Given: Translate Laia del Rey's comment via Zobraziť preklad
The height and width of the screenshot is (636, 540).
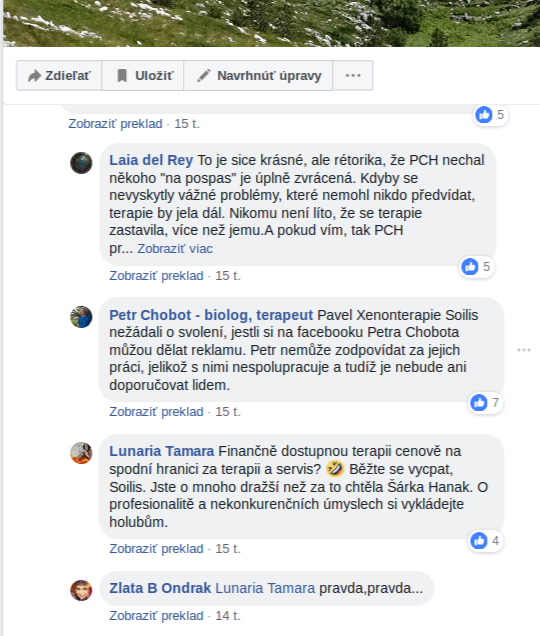Looking at the screenshot, I should point(156,276).
